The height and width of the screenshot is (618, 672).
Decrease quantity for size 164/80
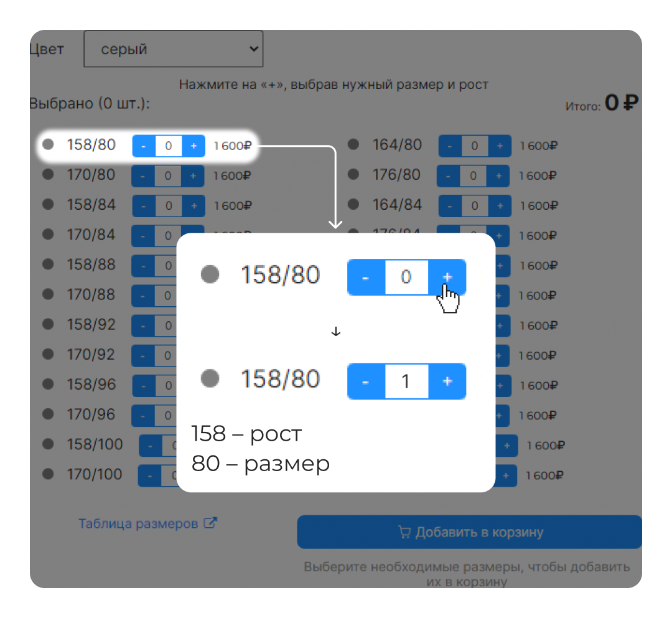pyautogui.click(x=450, y=146)
